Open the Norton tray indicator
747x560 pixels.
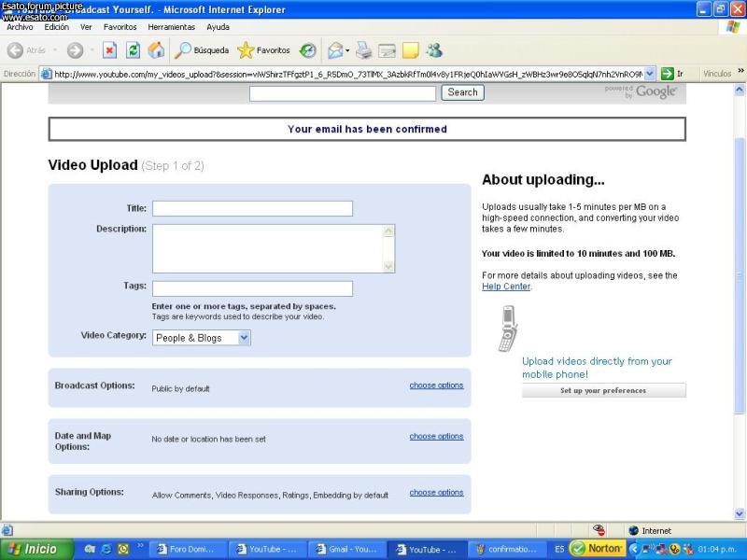tap(596, 549)
